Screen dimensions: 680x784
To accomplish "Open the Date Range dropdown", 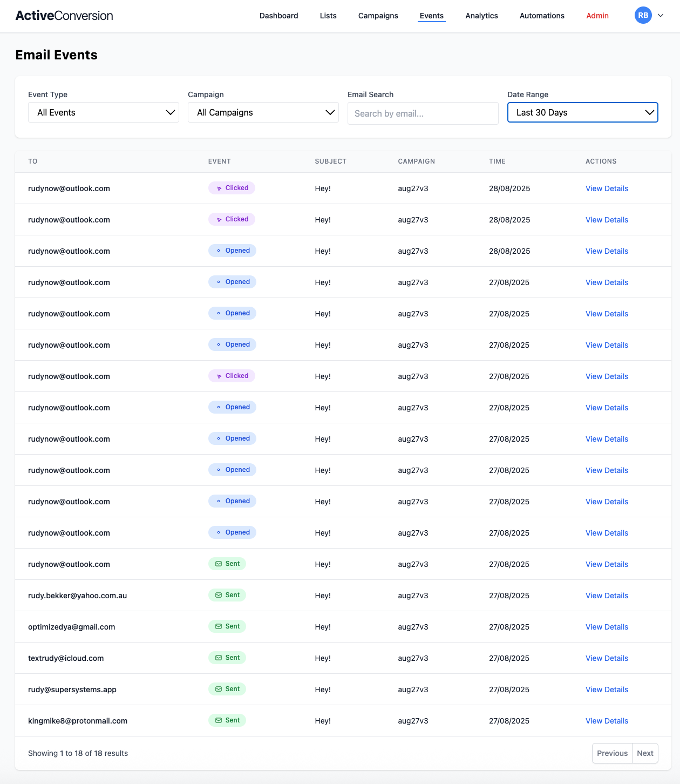I will tap(582, 112).
